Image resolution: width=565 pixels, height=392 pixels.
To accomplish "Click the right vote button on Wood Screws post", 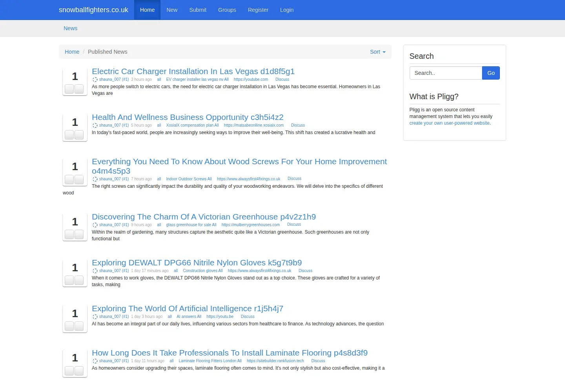I will point(79,180).
